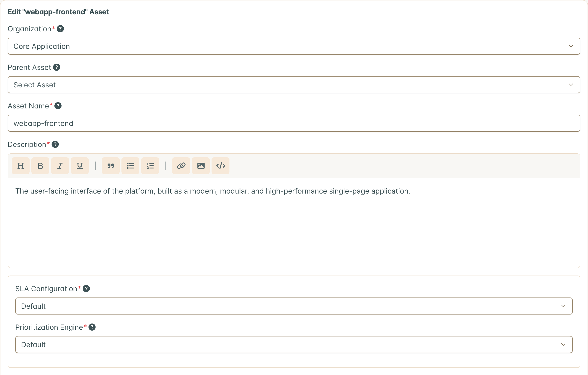Show help for Prioritization Engine

(92, 327)
